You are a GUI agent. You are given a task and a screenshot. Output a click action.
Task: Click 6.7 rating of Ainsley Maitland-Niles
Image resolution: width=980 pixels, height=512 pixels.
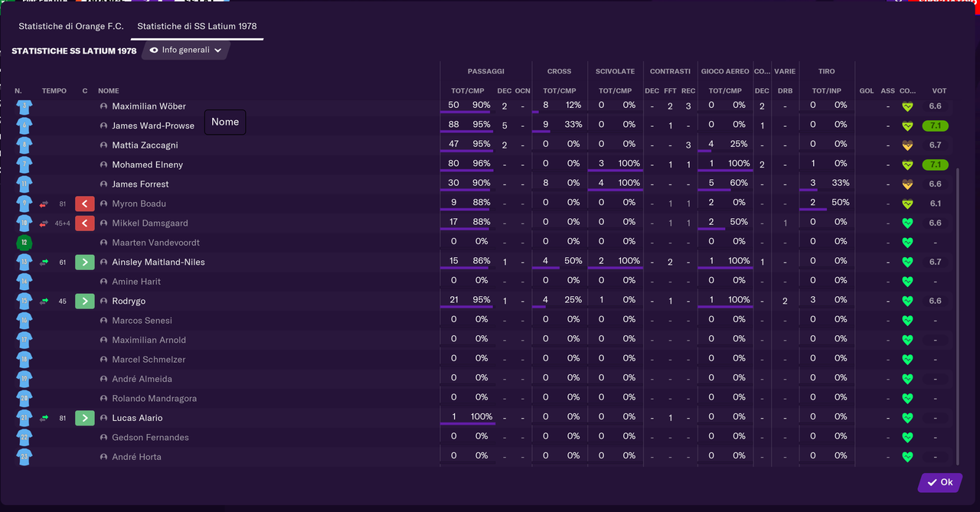click(x=935, y=262)
